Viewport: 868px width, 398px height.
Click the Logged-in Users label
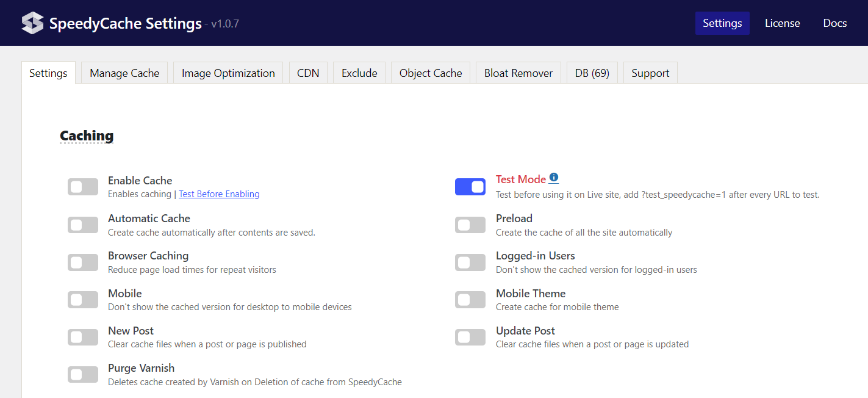536,256
